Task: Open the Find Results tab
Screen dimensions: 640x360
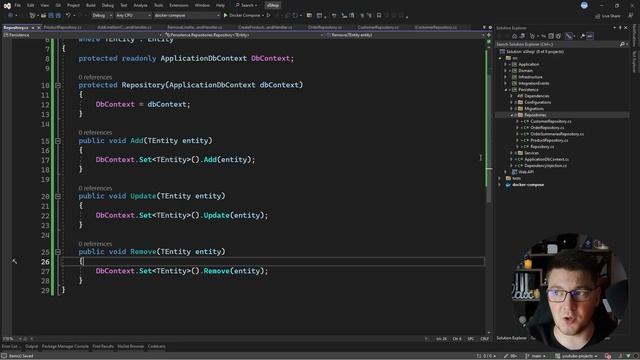Action: tap(103, 347)
